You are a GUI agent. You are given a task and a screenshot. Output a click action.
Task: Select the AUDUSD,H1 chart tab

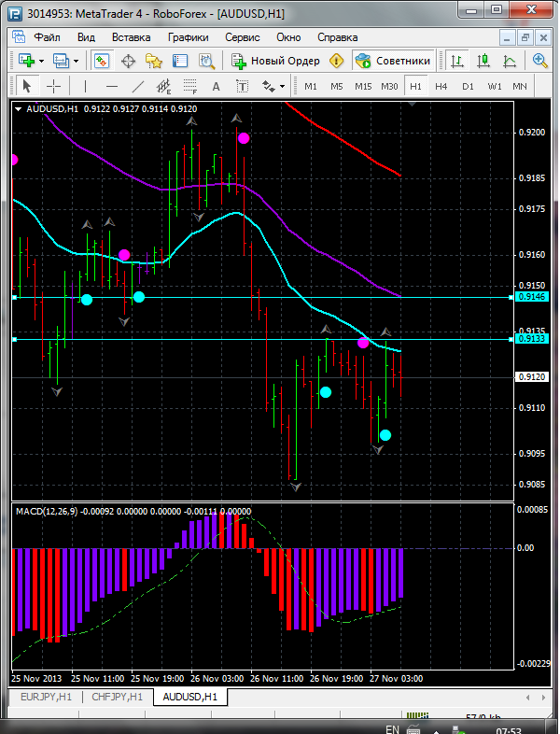click(190, 697)
